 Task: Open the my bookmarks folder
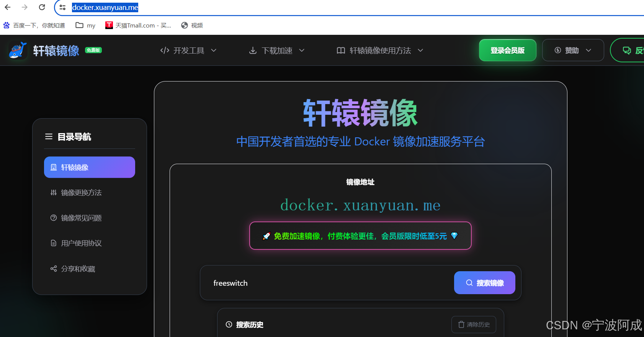pos(85,25)
